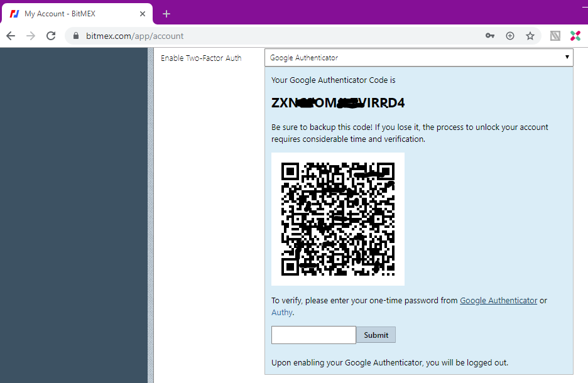Image resolution: width=588 pixels, height=383 pixels.
Task: Minimize the browser window
Action: [x=585, y=7]
